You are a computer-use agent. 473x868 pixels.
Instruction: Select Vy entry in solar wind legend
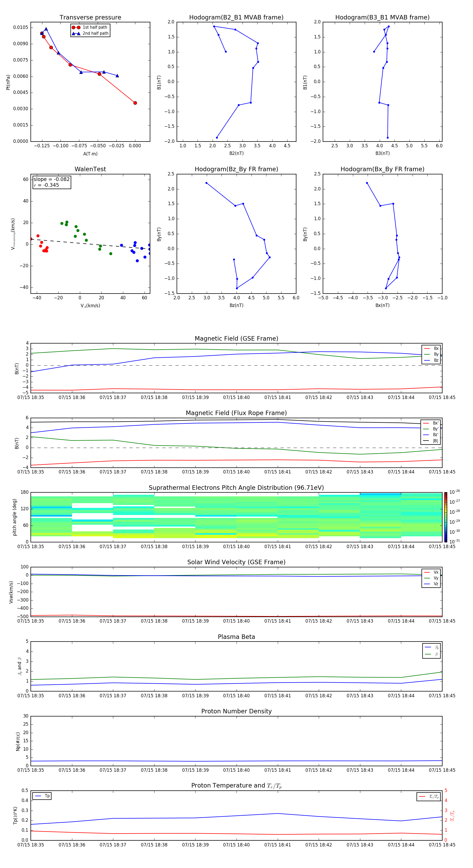click(431, 578)
